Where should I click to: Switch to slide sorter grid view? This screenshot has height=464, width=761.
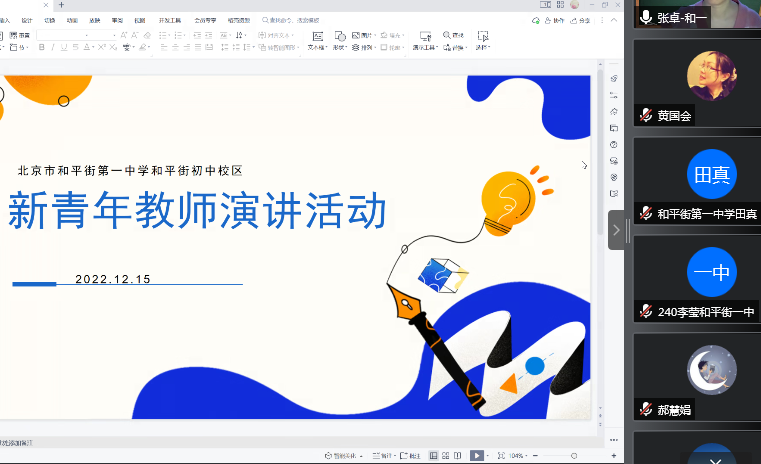click(x=445, y=456)
